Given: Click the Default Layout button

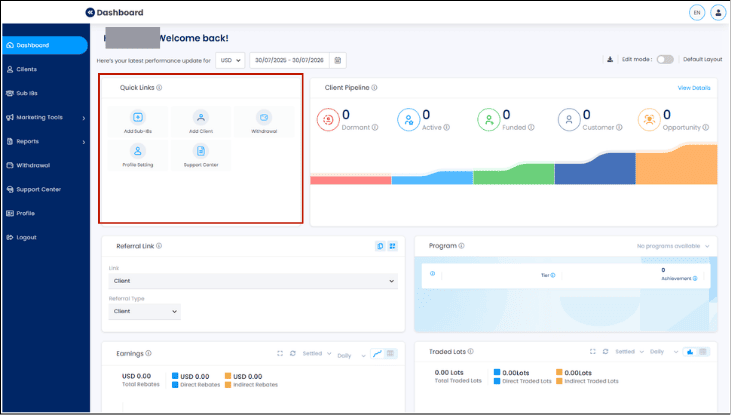Looking at the screenshot, I should pos(703,59).
